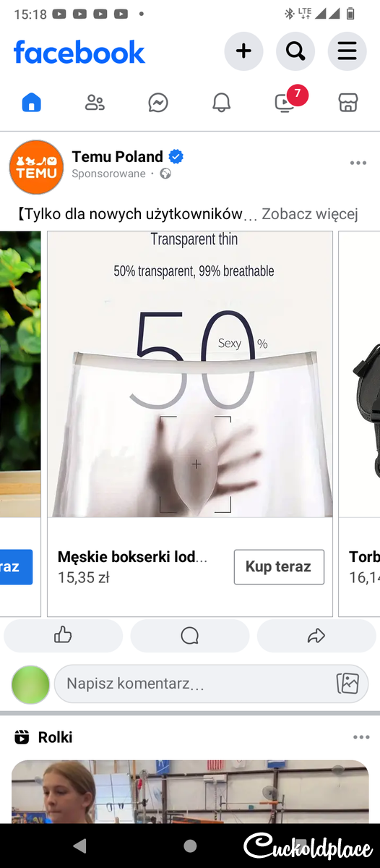Open the Friends tab
Image resolution: width=380 pixels, height=868 pixels.
pos(95,103)
